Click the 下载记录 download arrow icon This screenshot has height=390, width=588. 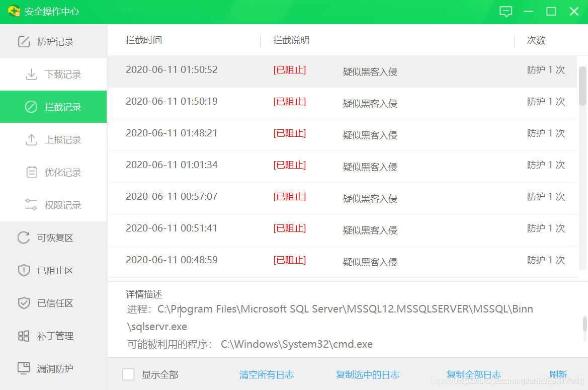tap(32, 74)
